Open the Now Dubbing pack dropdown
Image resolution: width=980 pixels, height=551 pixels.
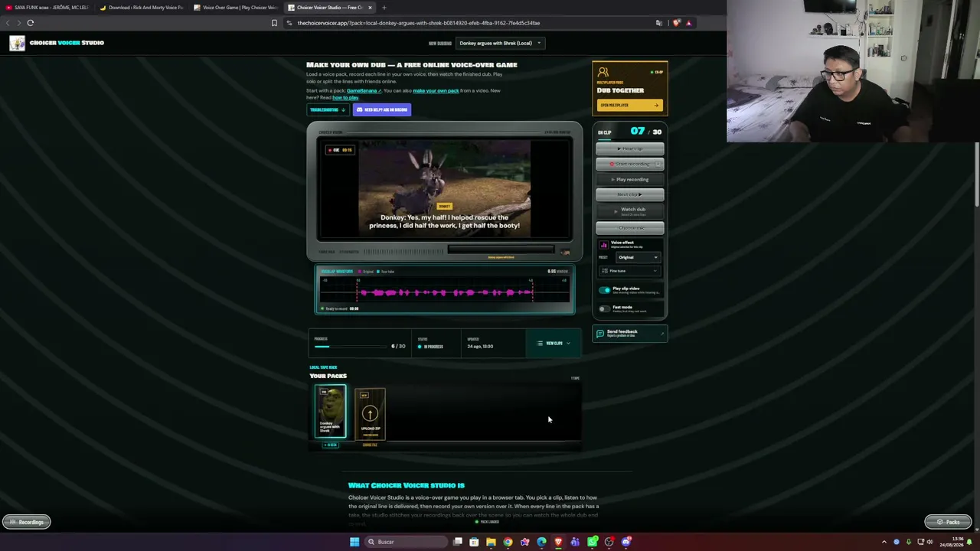(x=501, y=43)
